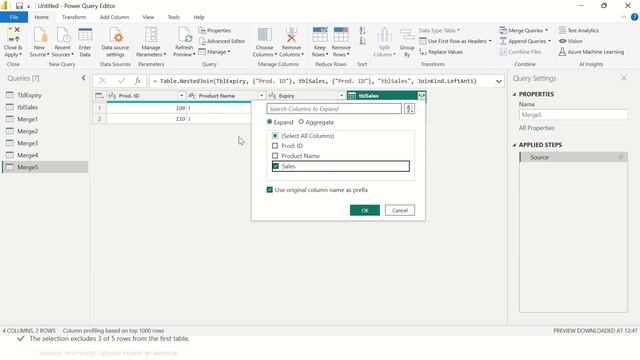Click Vision AI insight
This screenshot has width=640, height=360.
click(570, 41)
